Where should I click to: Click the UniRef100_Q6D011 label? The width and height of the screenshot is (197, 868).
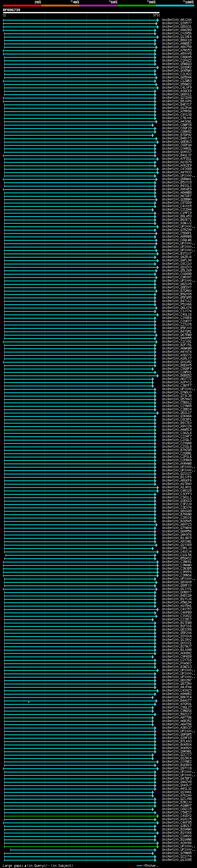coord(177,94)
